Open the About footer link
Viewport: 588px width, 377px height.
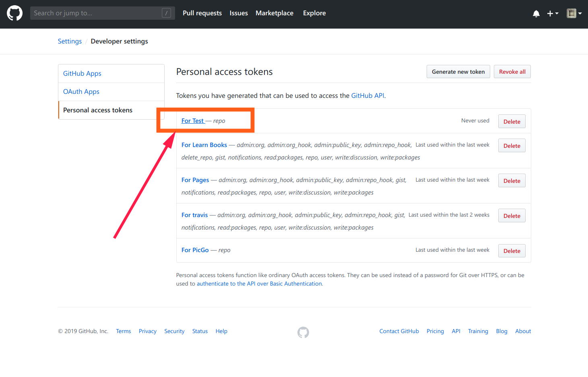tap(523, 331)
